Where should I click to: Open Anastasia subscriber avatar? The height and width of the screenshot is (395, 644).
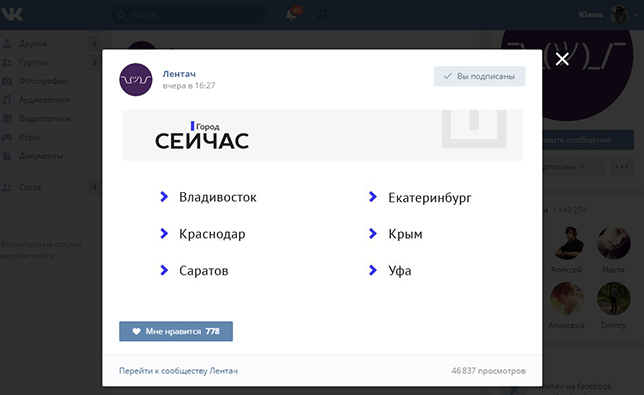click(x=567, y=299)
